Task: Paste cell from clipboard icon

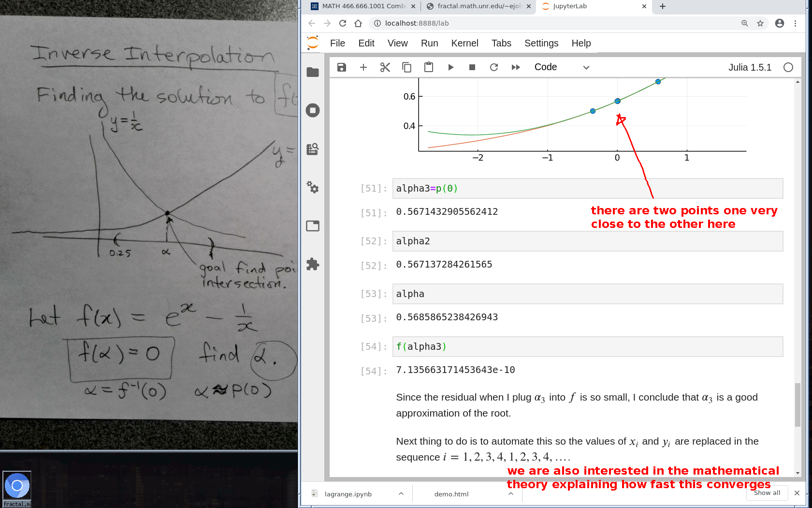Action: tap(429, 67)
